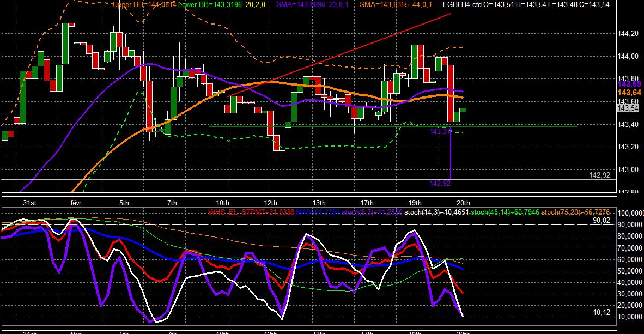Click the 10,12 oversold level label
644x334 pixels.
(602, 313)
